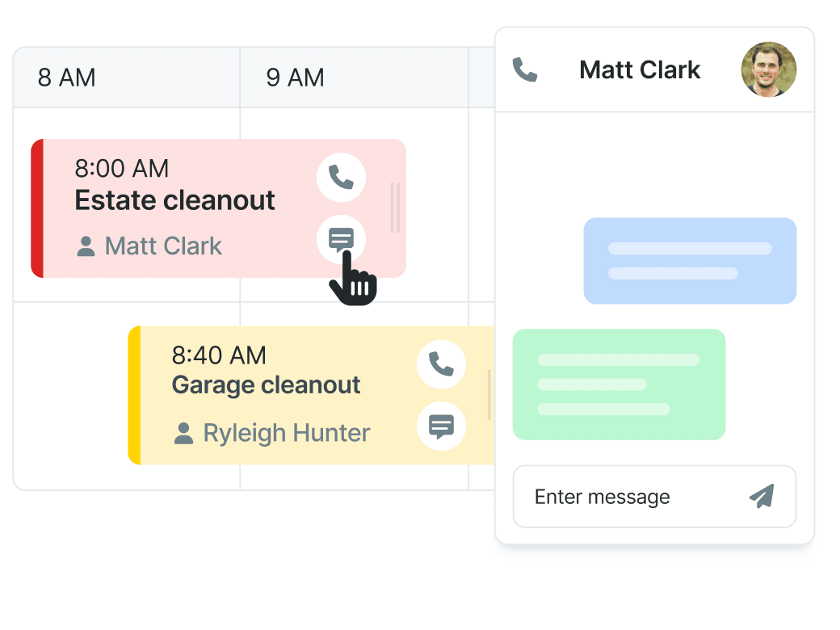Click Matt Clark name in chat header
The image size is (840, 630).
click(640, 70)
